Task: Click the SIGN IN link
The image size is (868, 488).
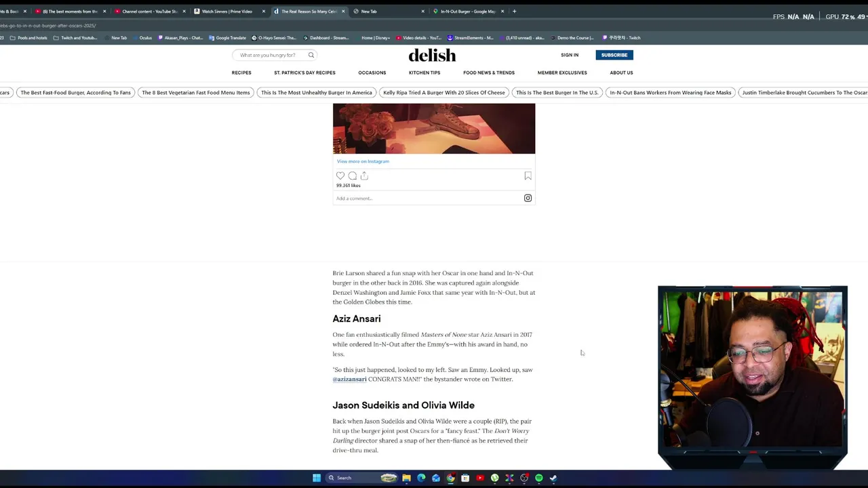Action: pos(570,55)
